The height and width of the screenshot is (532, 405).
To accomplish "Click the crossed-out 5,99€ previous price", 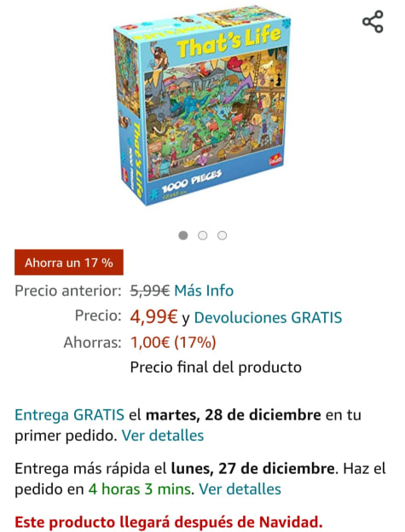I will pyautogui.click(x=150, y=291).
